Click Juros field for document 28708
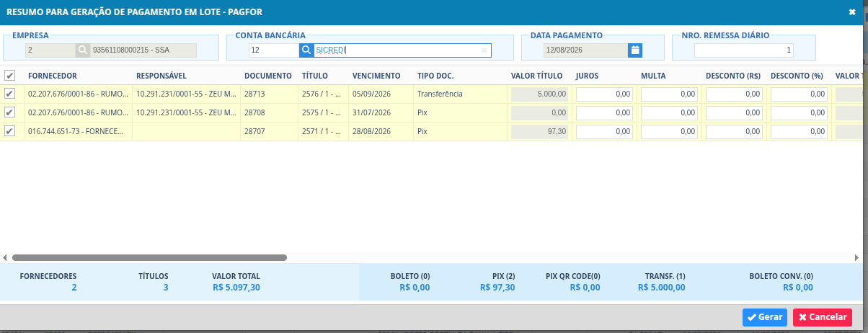The width and height of the screenshot is (868, 333). click(x=604, y=112)
